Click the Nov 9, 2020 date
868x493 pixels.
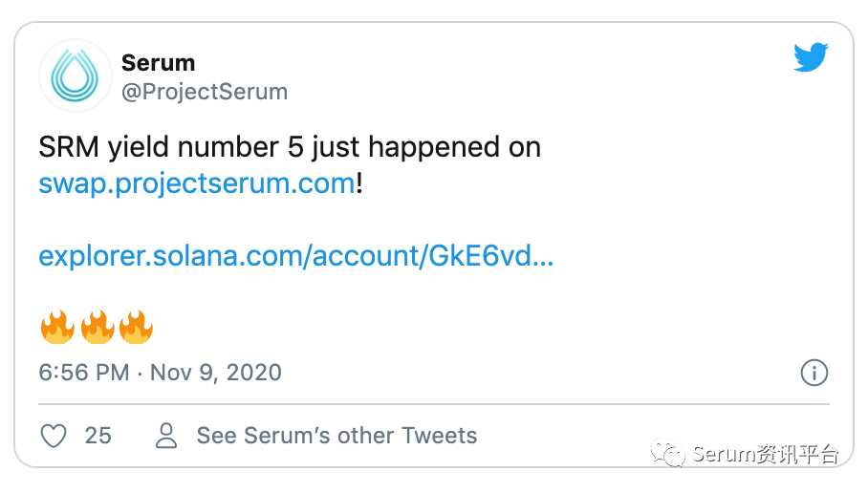click(x=216, y=373)
